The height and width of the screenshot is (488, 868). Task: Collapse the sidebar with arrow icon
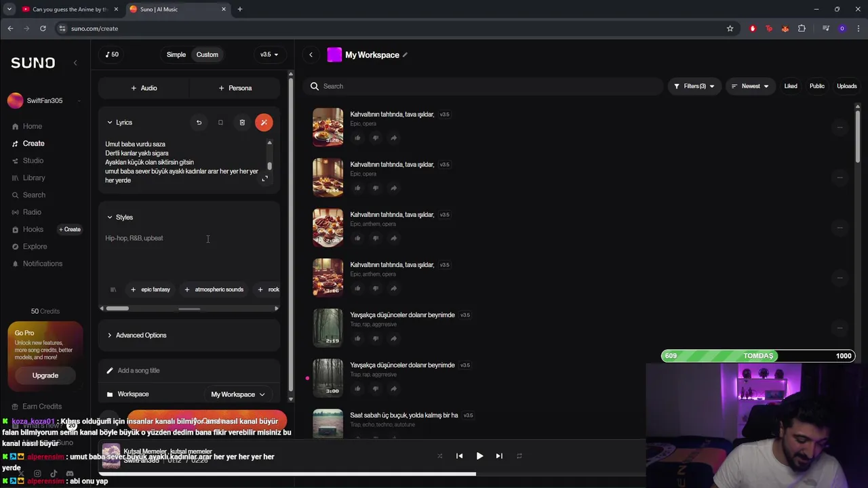coord(75,62)
